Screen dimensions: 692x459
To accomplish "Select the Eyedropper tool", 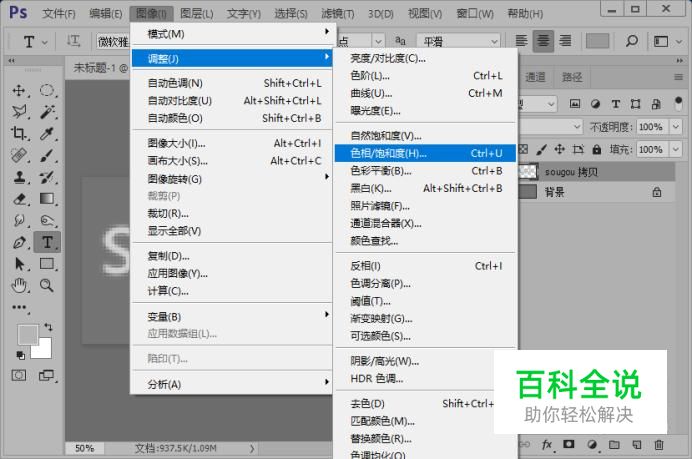I will click(47, 133).
